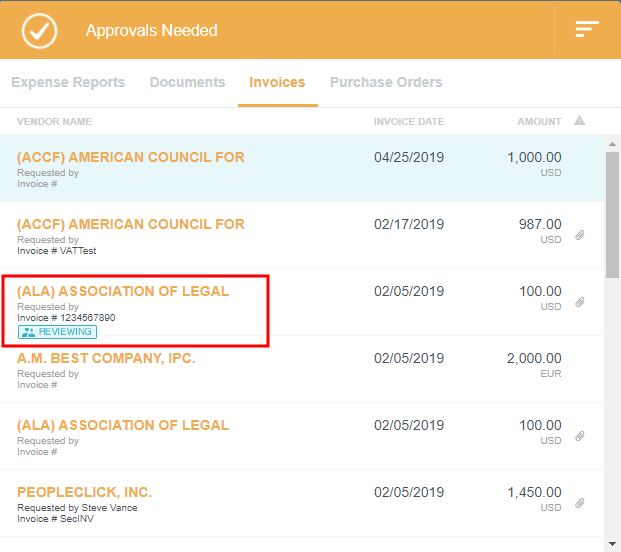Viewport: 621px width, 552px height.
Task: Open the PEOPLECLICK, INC. invoice
Action: tap(85, 492)
